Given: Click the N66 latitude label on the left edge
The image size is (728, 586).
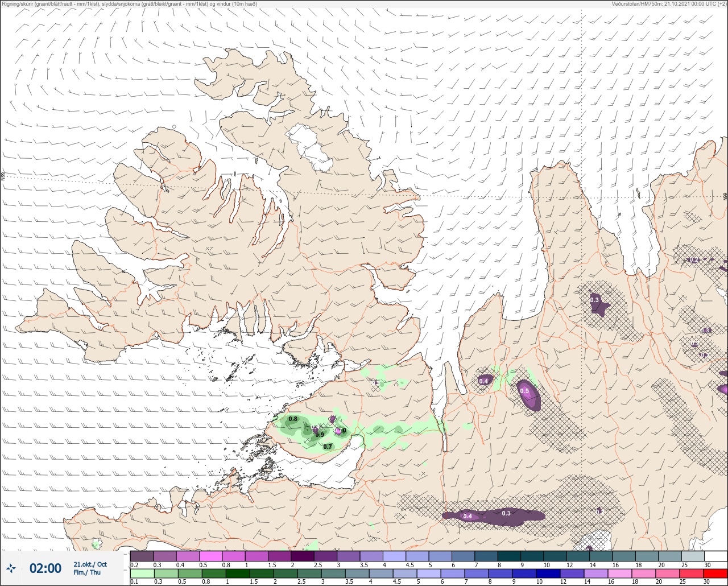Looking at the screenshot, I should (x=3, y=177).
